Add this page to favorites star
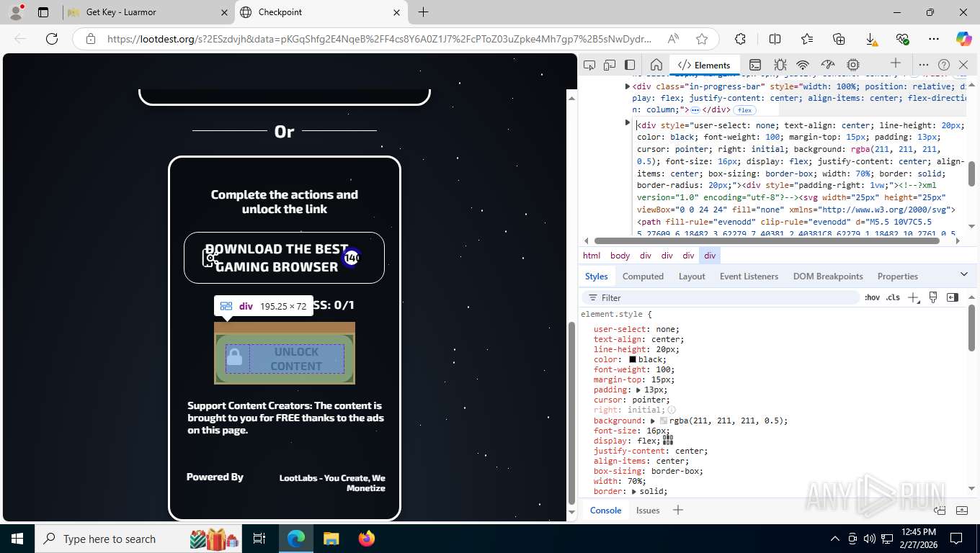Viewport: 980px width, 553px height. [x=702, y=39]
